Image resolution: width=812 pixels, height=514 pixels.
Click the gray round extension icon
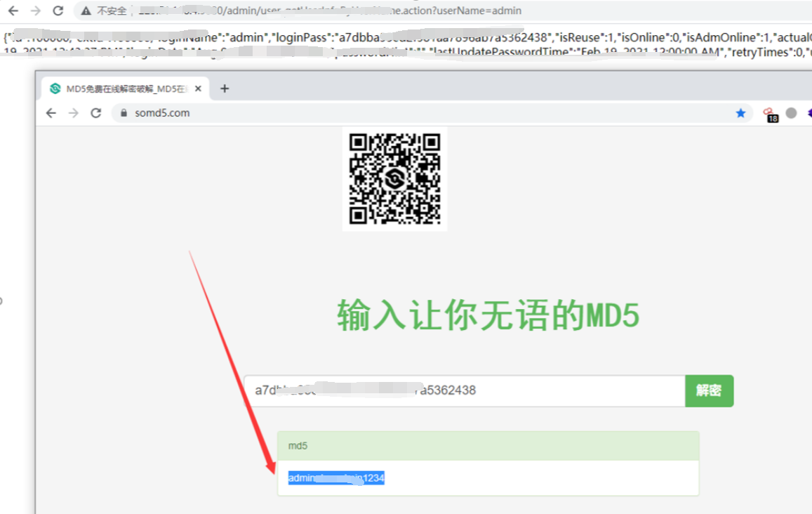[791, 113]
